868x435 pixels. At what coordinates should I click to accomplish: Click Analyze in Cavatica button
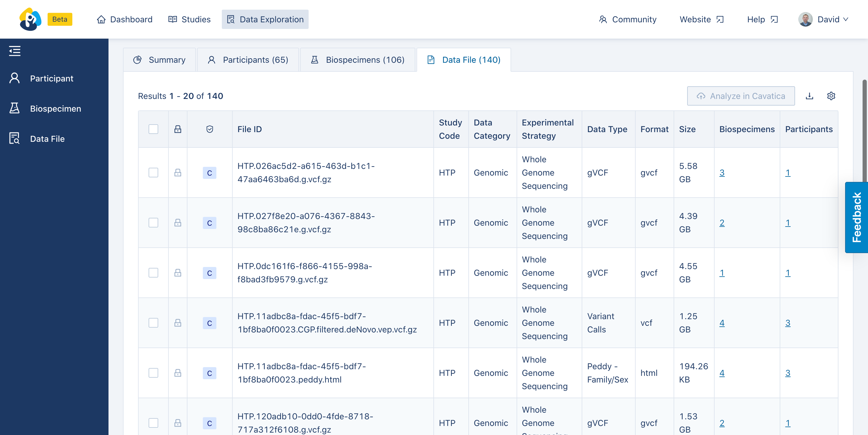click(x=741, y=96)
